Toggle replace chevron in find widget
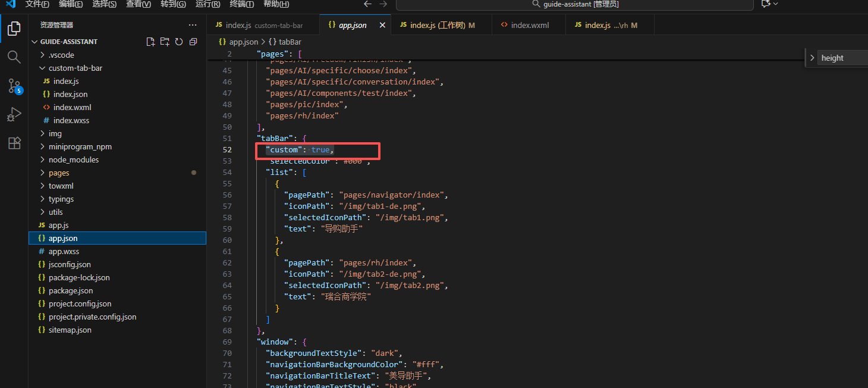Screen dimensions: 868x388 [812, 58]
